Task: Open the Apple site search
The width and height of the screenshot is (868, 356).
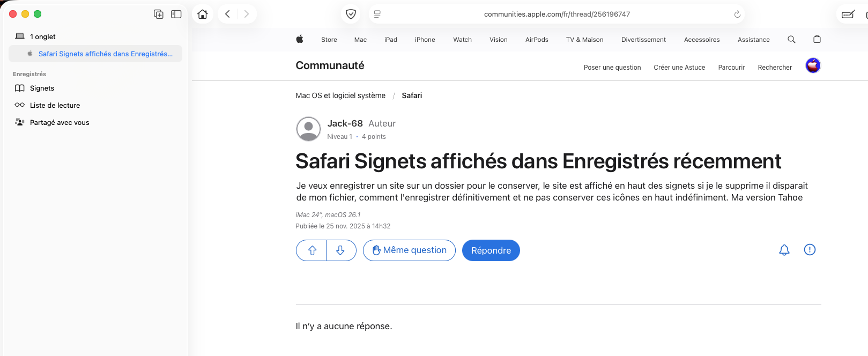Action: (x=791, y=39)
